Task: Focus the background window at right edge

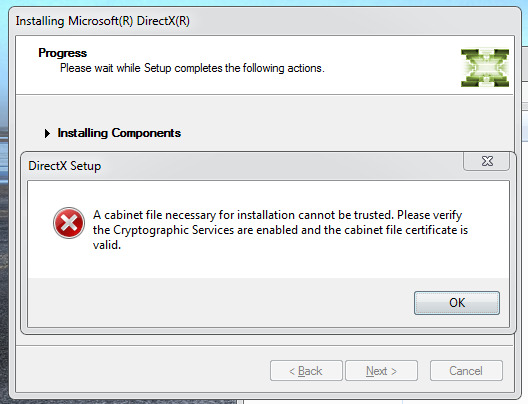Action: coord(525,202)
